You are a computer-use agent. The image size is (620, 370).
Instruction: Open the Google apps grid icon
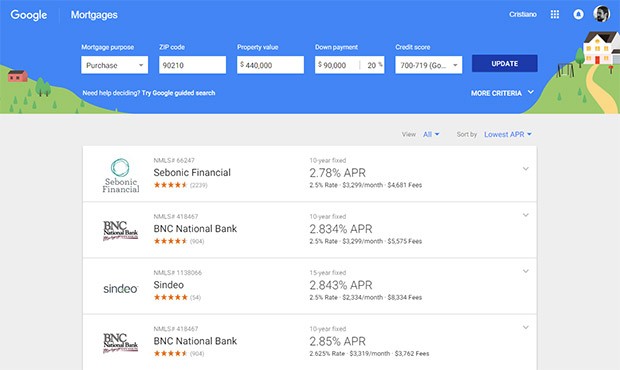click(555, 15)
